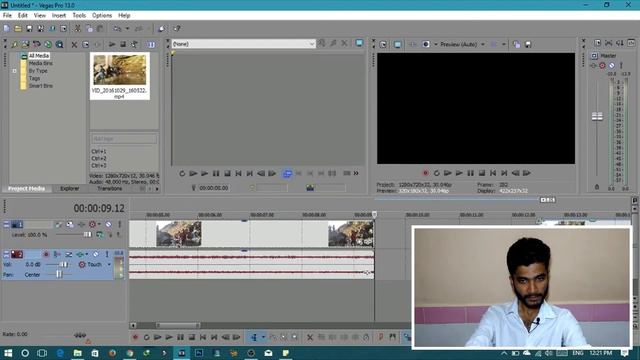This screenshot has height=360, width=640.
Task: Open the Edit menu
Action: point(22,16)
